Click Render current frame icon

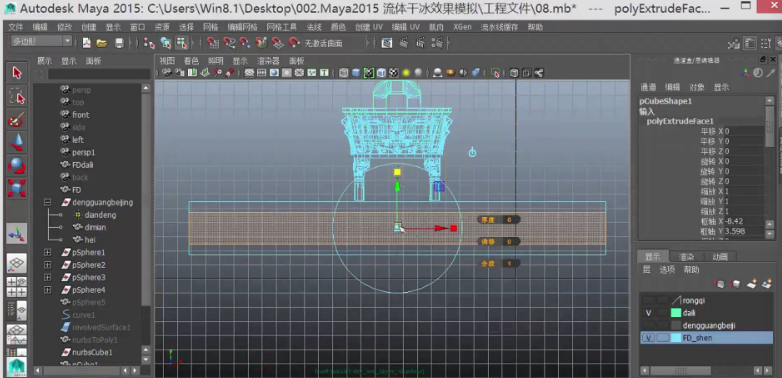pos(404,43)
